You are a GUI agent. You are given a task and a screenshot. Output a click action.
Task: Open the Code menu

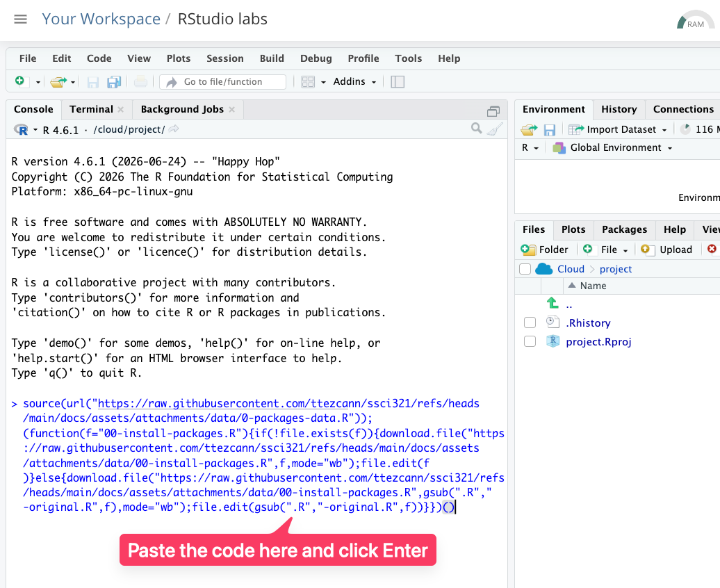point(99,58)
